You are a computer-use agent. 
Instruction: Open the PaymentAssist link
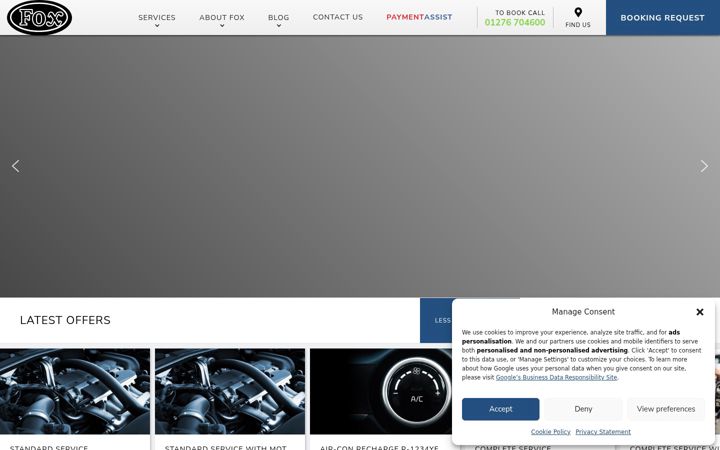[x=419, y=17]
